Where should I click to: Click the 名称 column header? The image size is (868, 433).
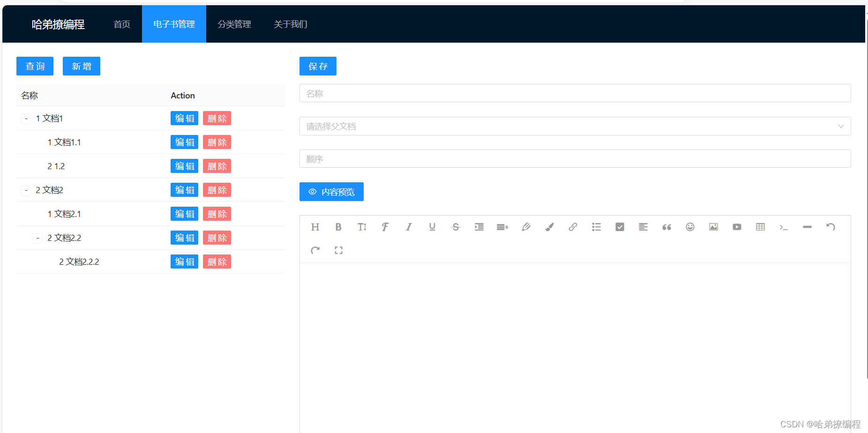[30, 96]
